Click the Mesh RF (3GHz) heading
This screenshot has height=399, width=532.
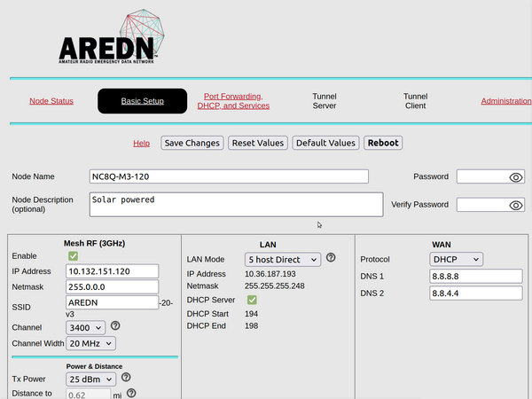coord(94,243)
